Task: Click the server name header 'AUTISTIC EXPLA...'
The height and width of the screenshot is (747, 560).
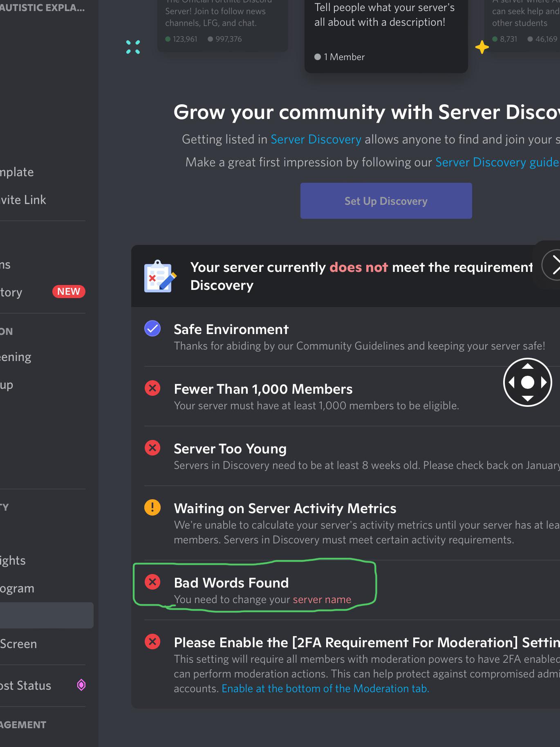Action: pyautogui.click(x=43, y=8)
